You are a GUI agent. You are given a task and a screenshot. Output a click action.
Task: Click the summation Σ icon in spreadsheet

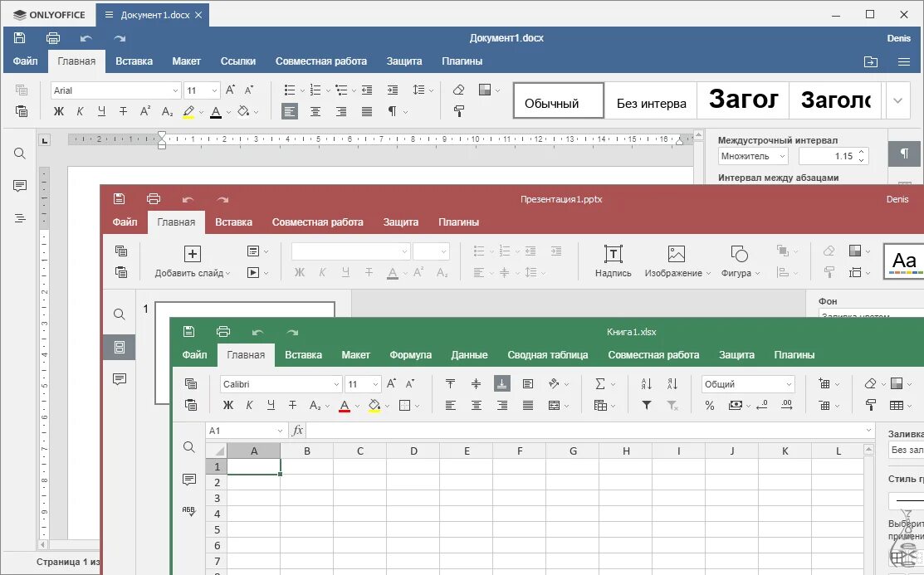[600, 384]
